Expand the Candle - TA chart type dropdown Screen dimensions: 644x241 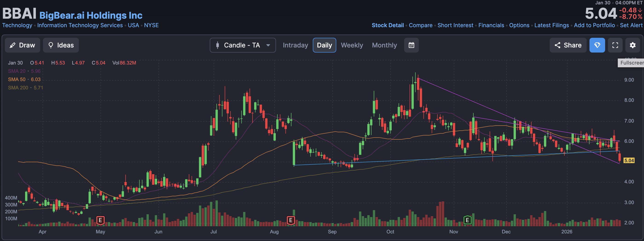tap(242, 45)
